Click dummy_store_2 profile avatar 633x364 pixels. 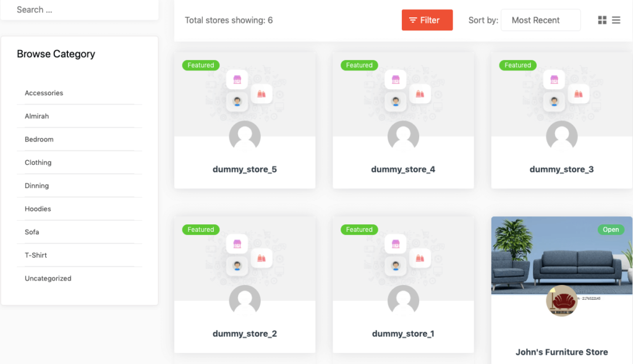(245, 300)
